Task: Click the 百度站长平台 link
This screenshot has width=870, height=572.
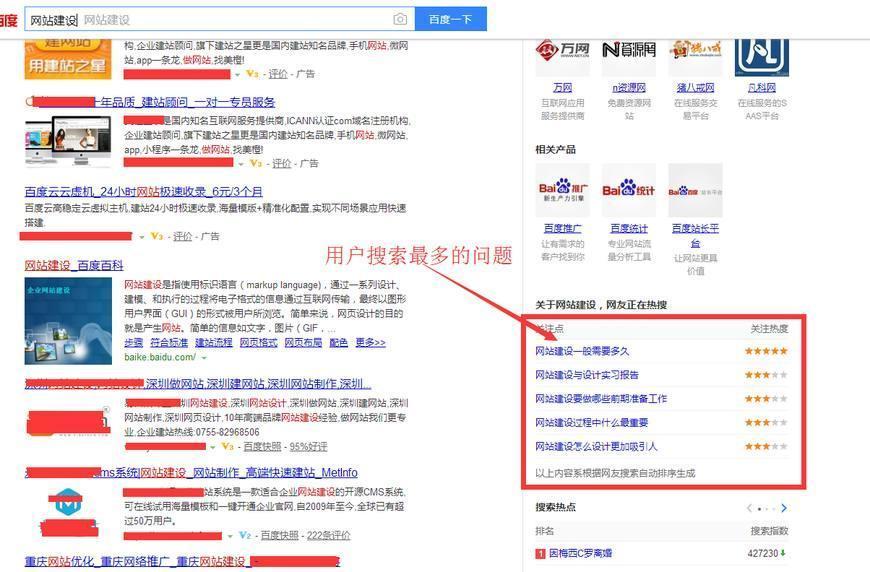Action: (695, 235)
